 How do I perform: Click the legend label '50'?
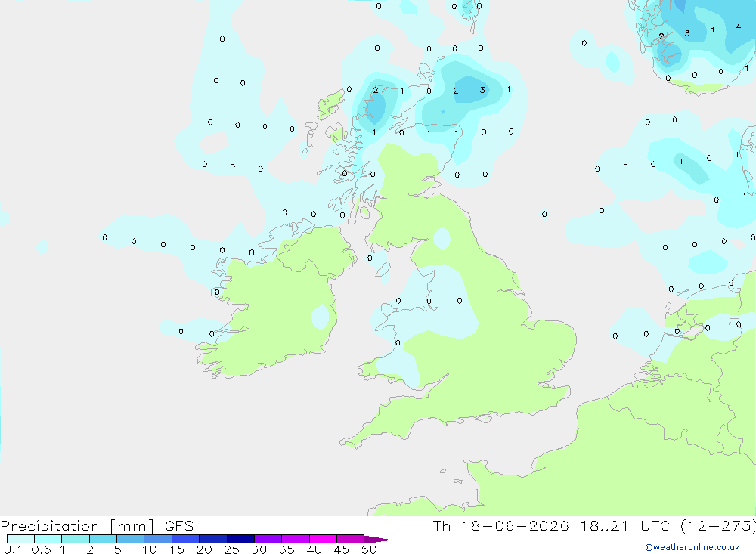(369, 549)
